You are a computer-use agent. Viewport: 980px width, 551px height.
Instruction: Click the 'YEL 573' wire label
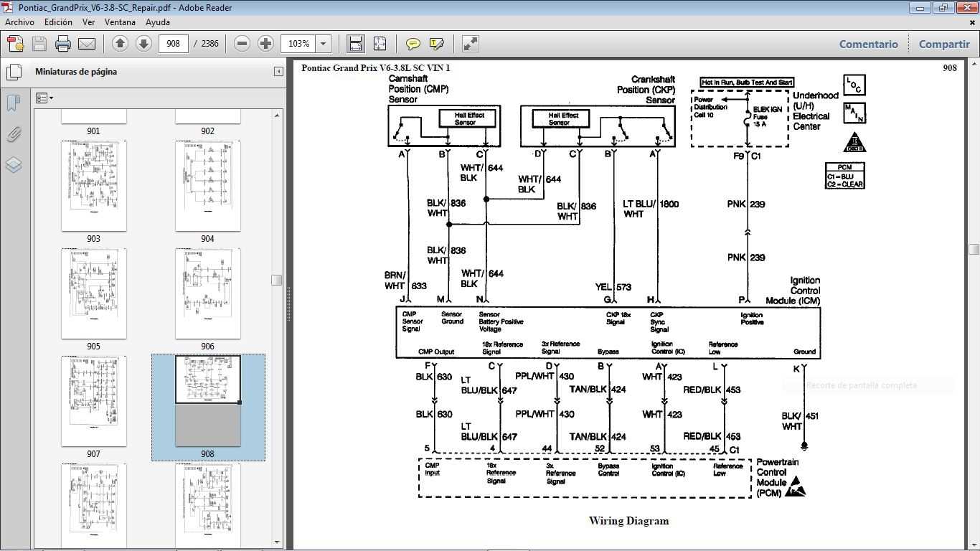(613, 287)
